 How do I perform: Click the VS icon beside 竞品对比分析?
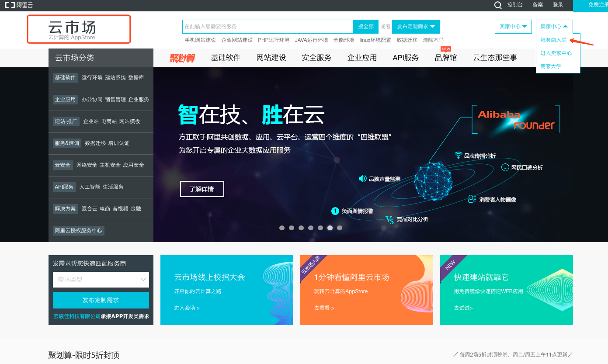click(x=389, y=219)
